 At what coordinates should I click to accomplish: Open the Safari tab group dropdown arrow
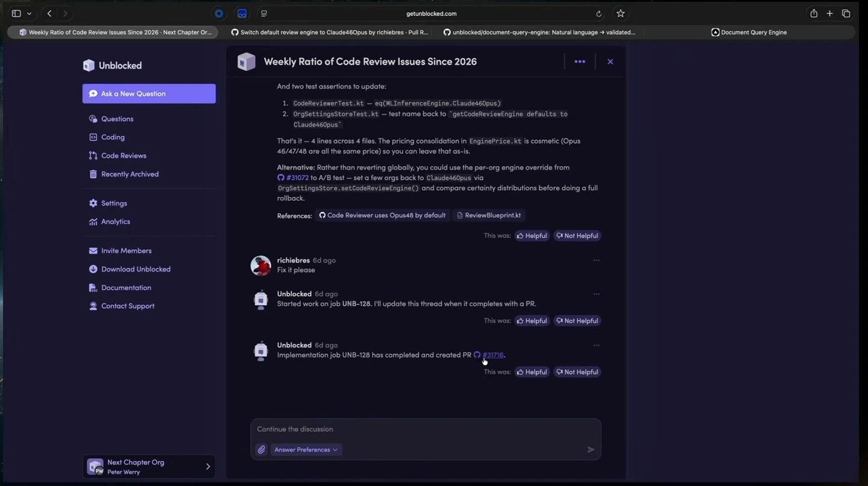29,13
